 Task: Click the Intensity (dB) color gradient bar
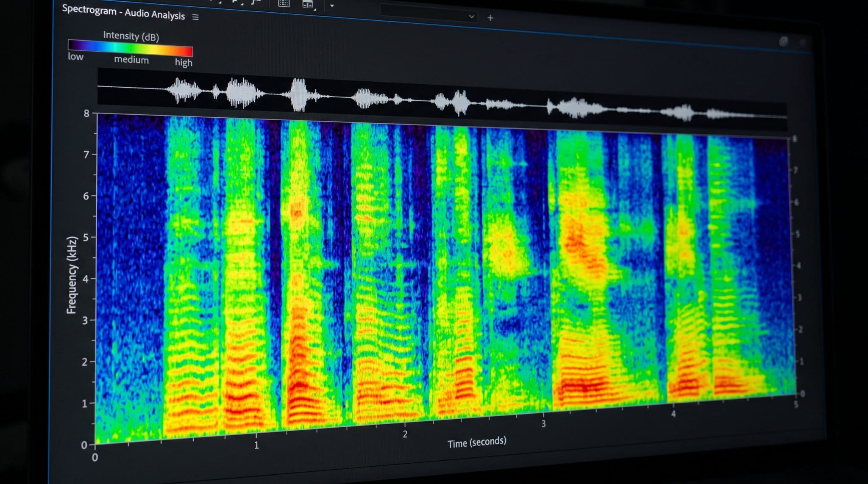tap(131, 48)
